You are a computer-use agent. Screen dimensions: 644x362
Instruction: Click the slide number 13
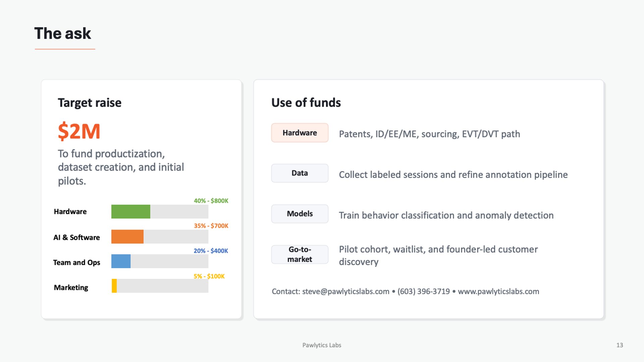[620, 345]
